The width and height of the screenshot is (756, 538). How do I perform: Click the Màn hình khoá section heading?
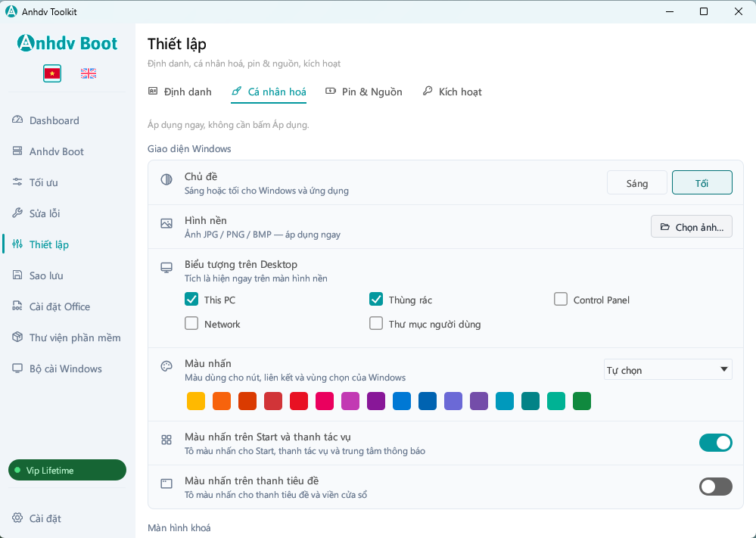(x=179, y=528)
